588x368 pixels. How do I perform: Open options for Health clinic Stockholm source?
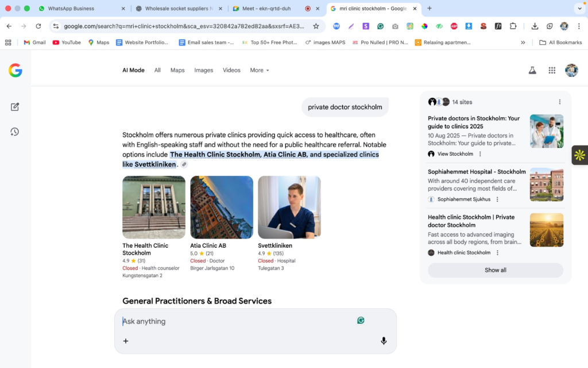[x=497, y=253]
